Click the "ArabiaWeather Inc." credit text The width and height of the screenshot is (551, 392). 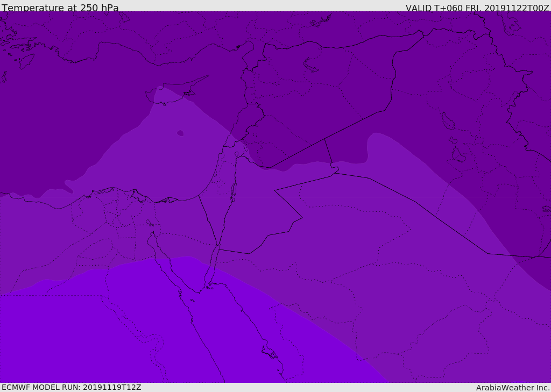(x=512, y=388)
